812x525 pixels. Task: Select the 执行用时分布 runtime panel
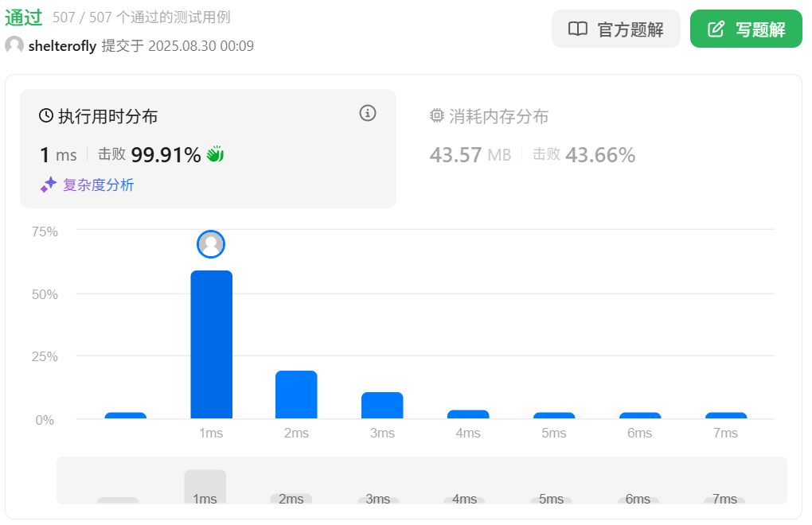[208, 149]
